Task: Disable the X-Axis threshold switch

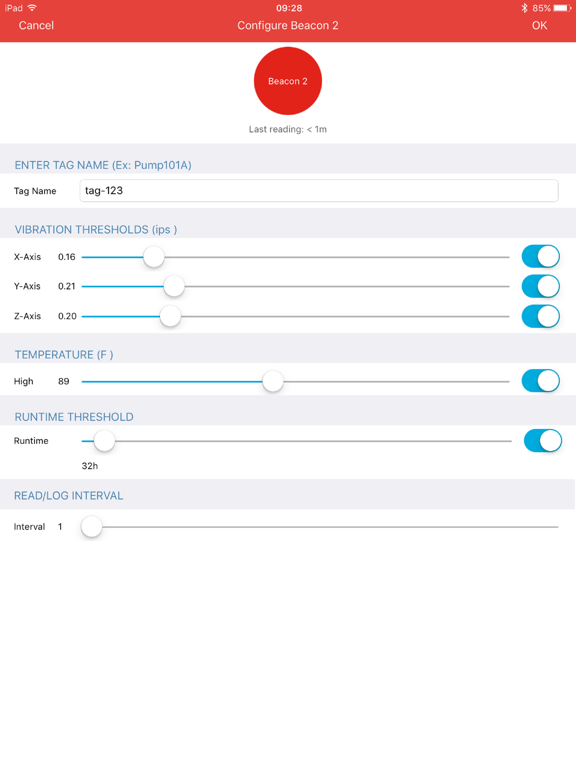Action: tap(541, 257)
